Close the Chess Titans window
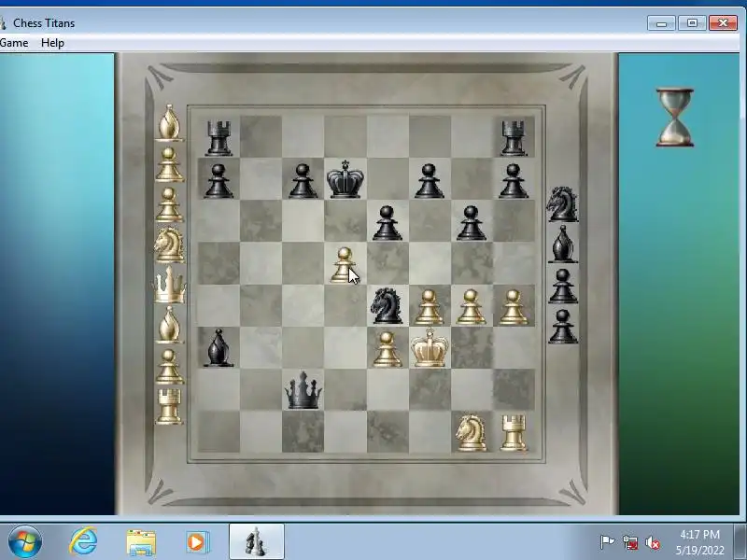Viewport: 747px width, 560px height. click(723, 22)
